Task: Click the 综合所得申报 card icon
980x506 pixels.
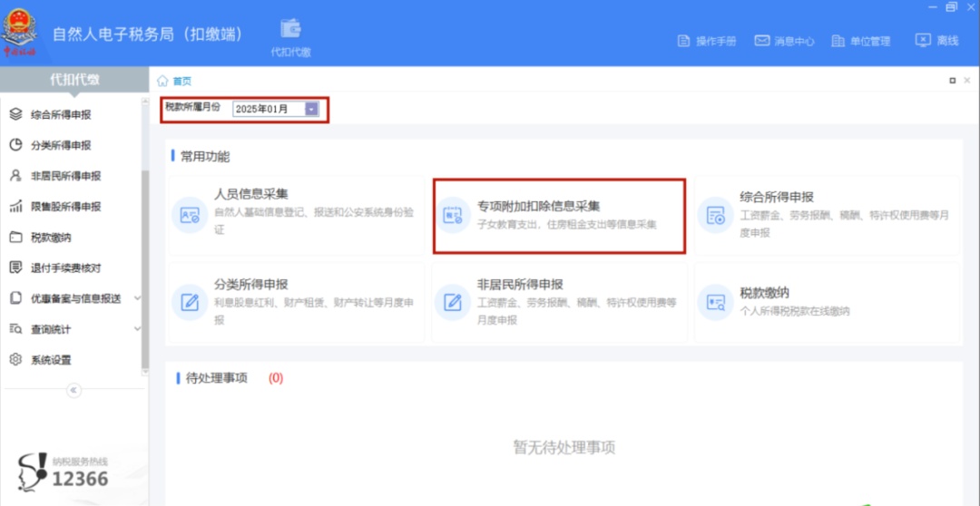Action: (x=715, y=215)
